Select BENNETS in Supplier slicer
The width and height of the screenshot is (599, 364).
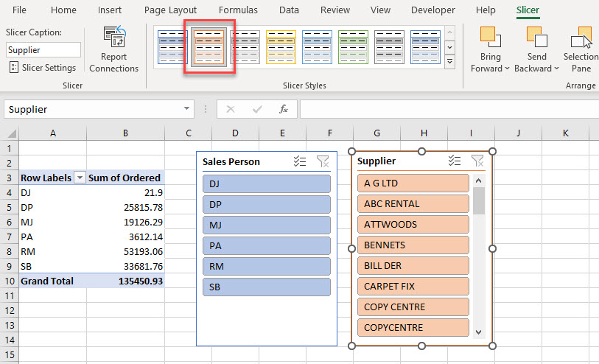(x=413, y=245)
